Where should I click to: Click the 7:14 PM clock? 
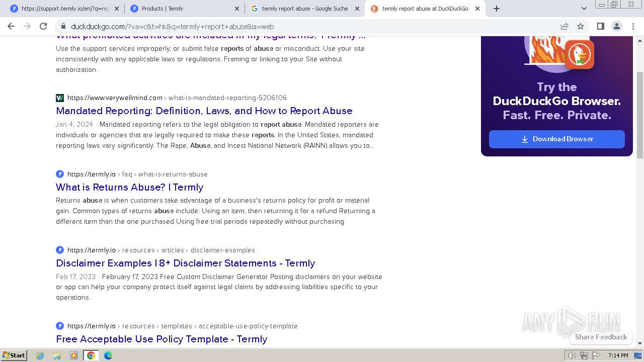point(618,355)
